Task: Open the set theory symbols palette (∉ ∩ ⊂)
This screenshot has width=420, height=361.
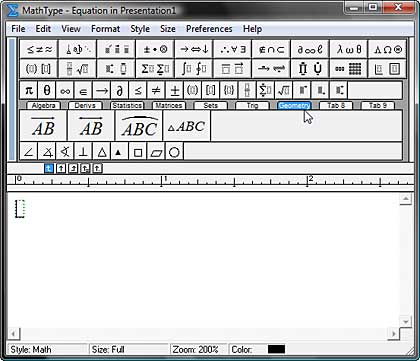Action: pos(271,49)
